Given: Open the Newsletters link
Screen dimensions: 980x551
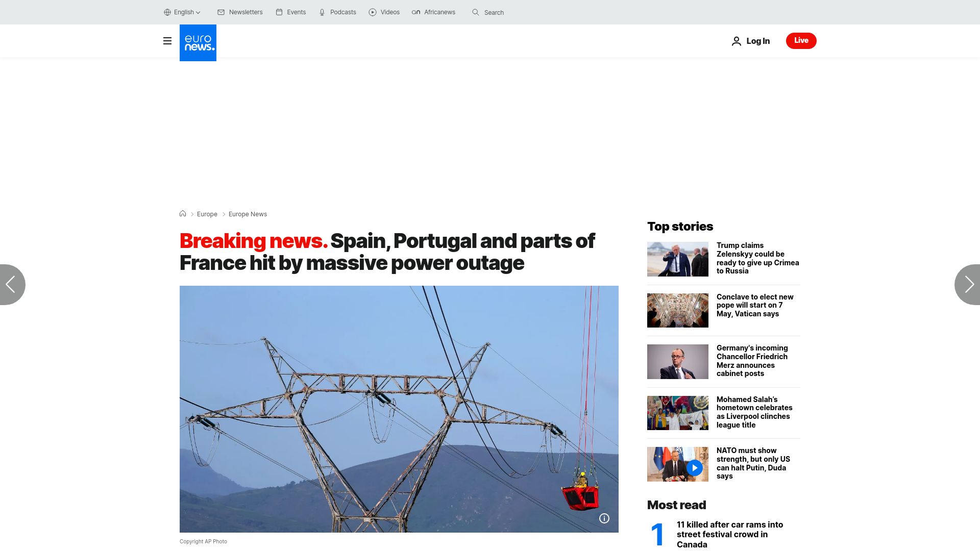Looking at the screenshot, I should [240, 12].
